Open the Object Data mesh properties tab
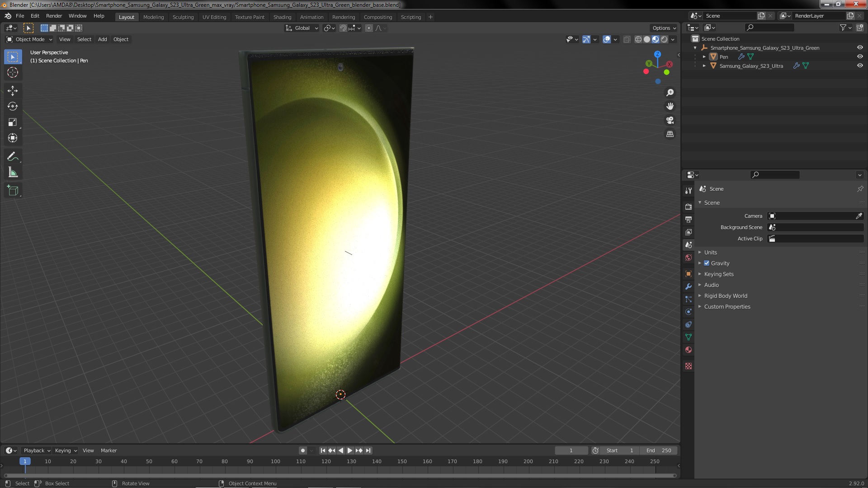The width and height of the screenshot is (868, 488). [689, 337]
